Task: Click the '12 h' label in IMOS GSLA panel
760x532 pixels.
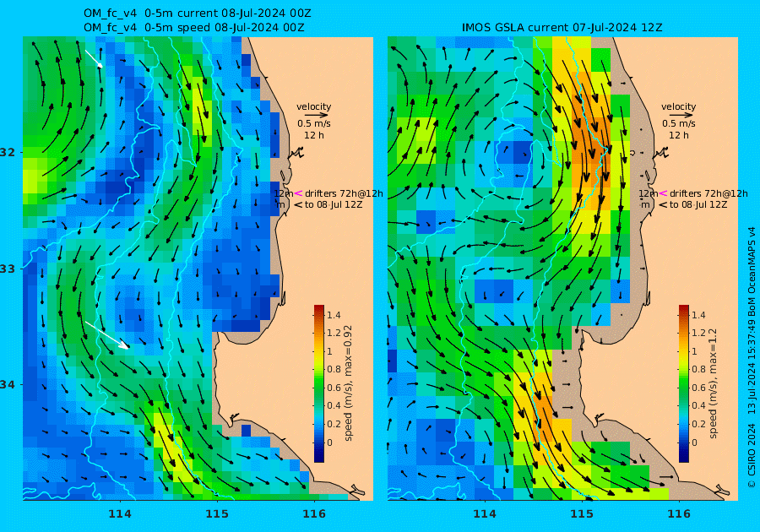Action: pyautogui.click(x=679, y=135)
